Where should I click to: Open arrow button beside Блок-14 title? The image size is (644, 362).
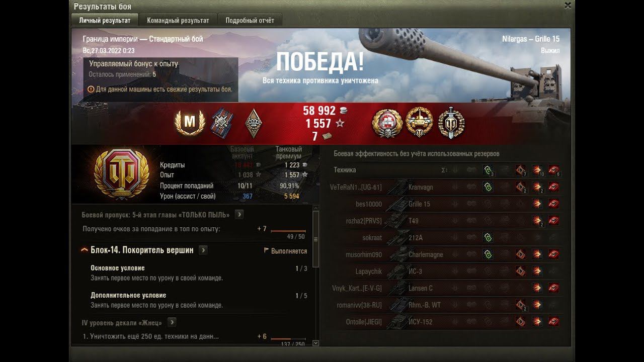click(x=203, y=250)
